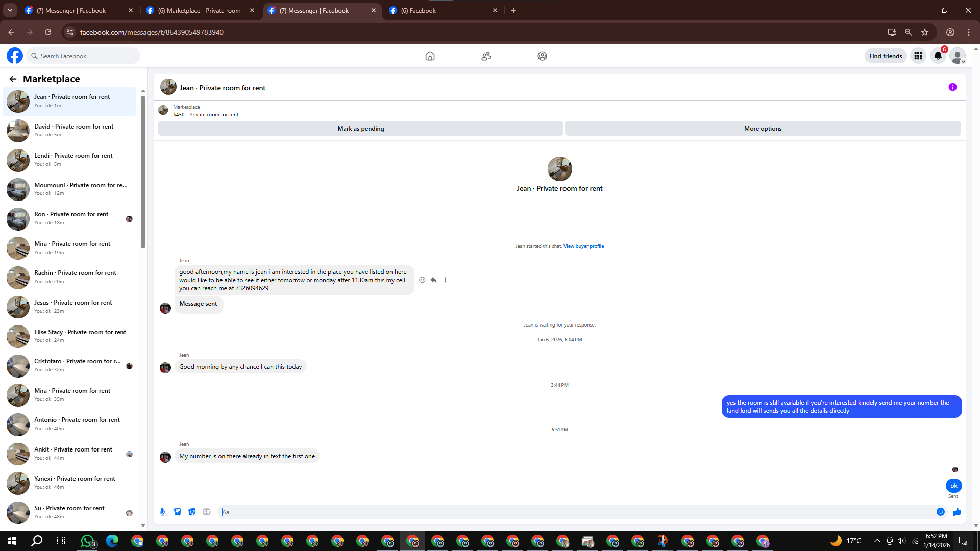The width and height of the screenshot is (980, 551).
Task: React to Jean's first message
Action: tap(422, 280)
